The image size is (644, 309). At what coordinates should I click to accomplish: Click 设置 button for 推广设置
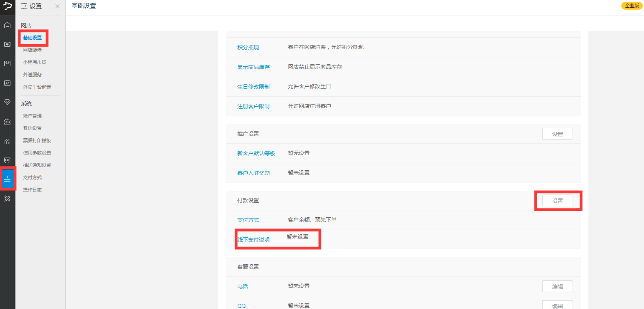pyautogui.click(x=557, y=134)
